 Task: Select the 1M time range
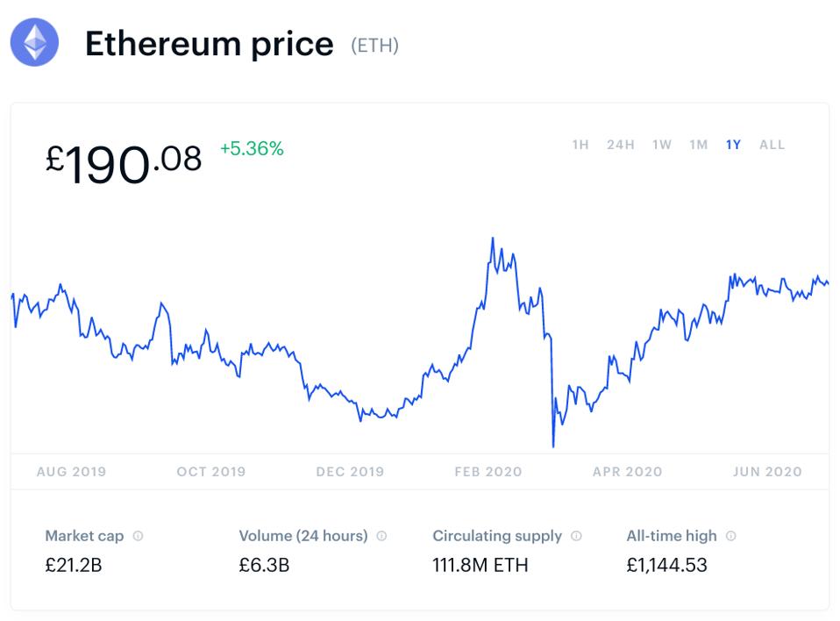coord(698,145)
